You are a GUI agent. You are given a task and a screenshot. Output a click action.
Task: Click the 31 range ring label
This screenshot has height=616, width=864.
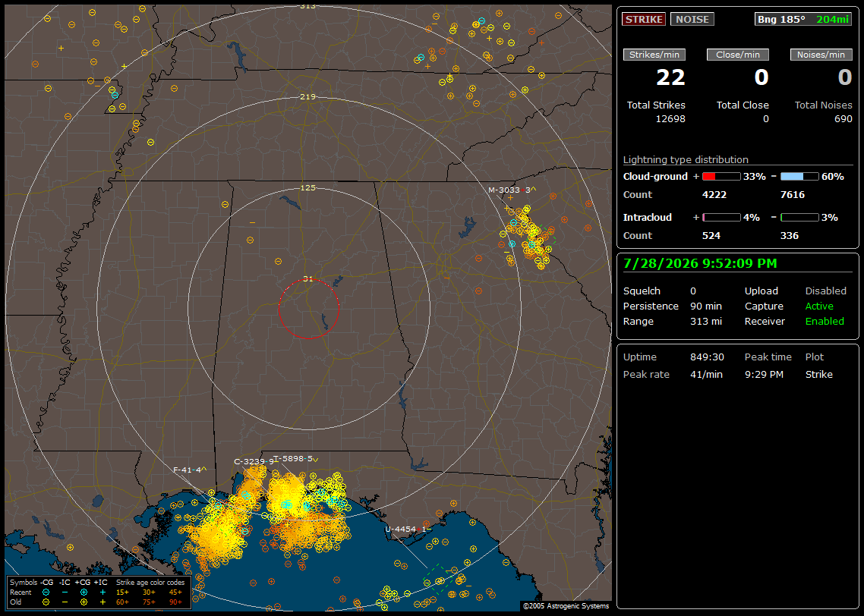point(307,278)
